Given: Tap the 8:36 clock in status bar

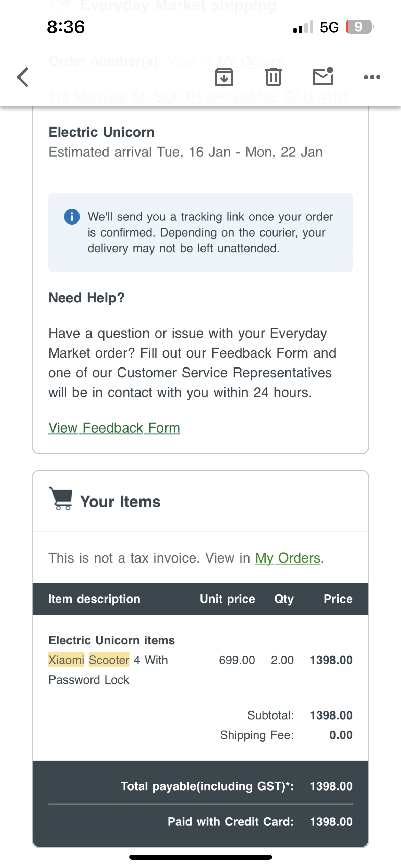Looking at the screenshot, I should [66, 27].
